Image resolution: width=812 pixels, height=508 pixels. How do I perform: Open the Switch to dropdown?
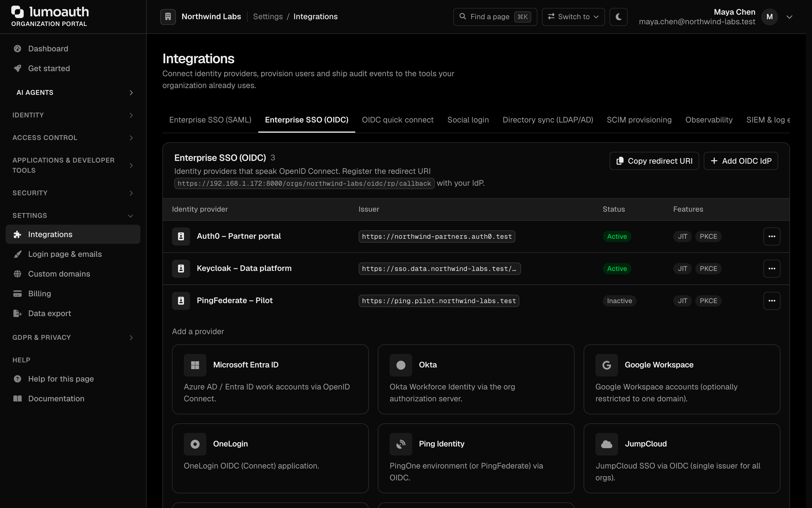tap(573, 16)
